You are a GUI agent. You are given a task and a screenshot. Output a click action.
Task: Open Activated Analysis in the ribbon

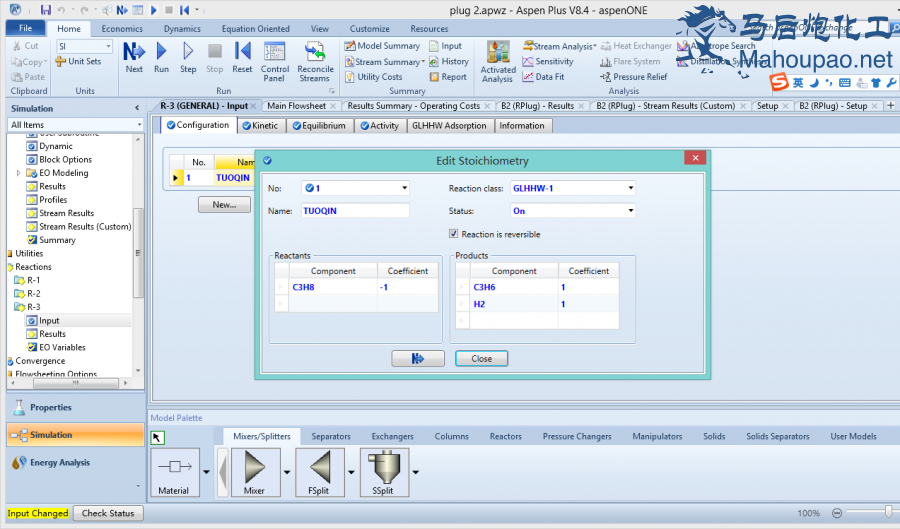[x=498, y=61]
